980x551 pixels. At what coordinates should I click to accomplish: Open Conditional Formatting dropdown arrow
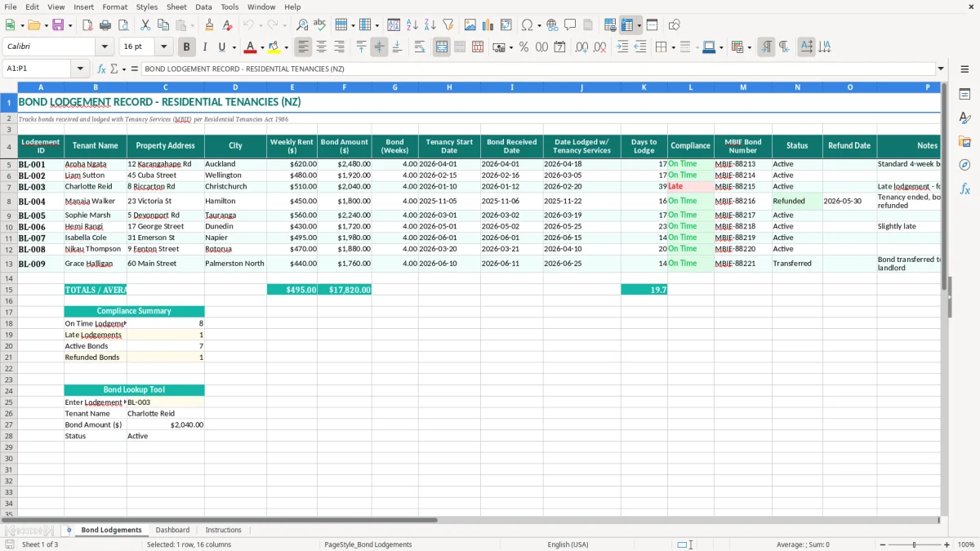tap(749, 47)
